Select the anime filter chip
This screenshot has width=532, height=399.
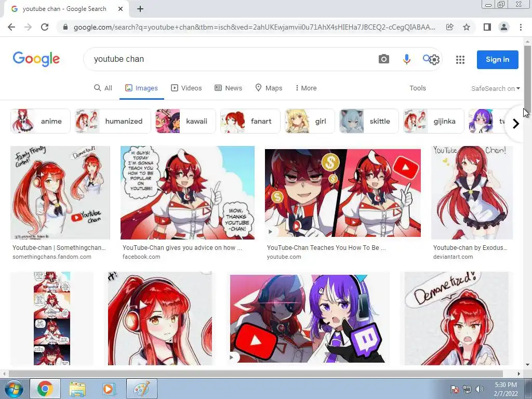(41, 121)
